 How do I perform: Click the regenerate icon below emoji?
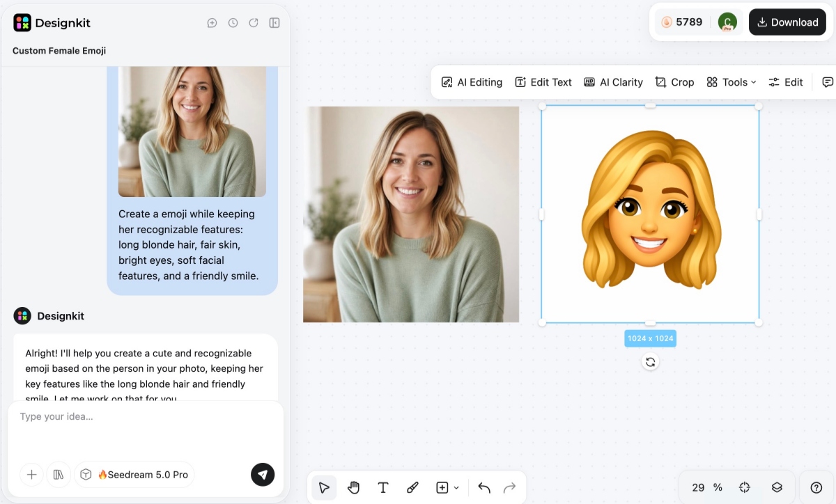click(x=650, y=362)
